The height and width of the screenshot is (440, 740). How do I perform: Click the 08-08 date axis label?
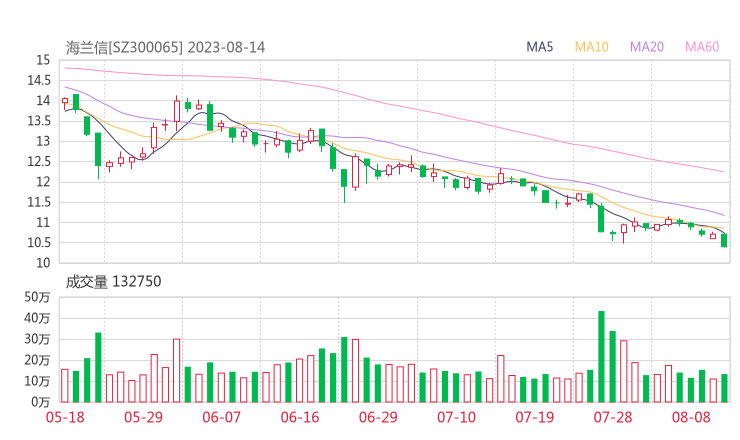[x=691, y=417]
